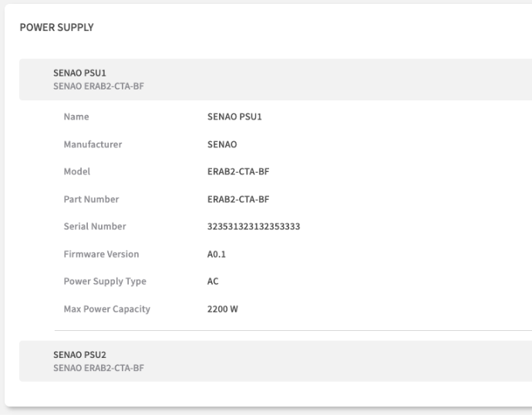
Task: Click the Serial Number field label
Action: pos(95,227)
